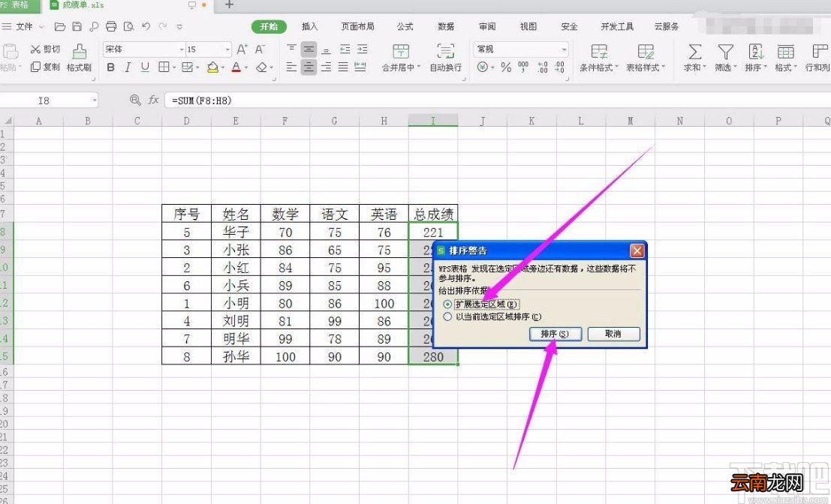The width and height of the screenshot is (831, 504).
Task: Switch to the 插入 ribbon tab
Action: point(309,26)
